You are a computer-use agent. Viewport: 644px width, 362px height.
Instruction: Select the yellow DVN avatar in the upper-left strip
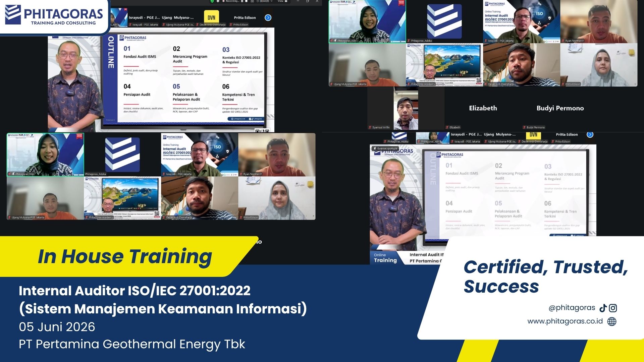coord(211,17)
